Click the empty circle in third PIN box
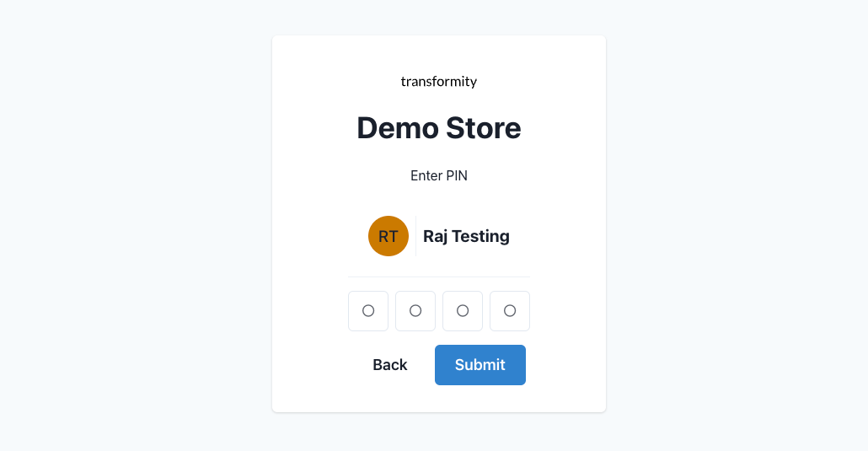Screen dimensions: 868x451 463,310
